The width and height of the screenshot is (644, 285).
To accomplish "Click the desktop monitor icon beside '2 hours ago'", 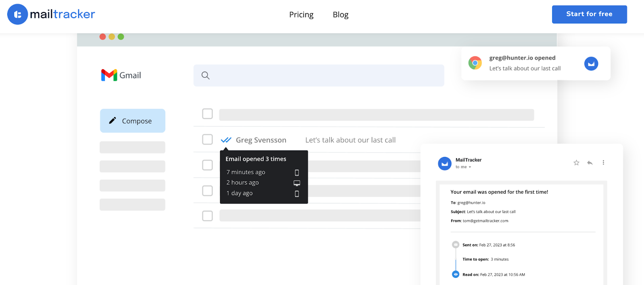I will (297, 183).
